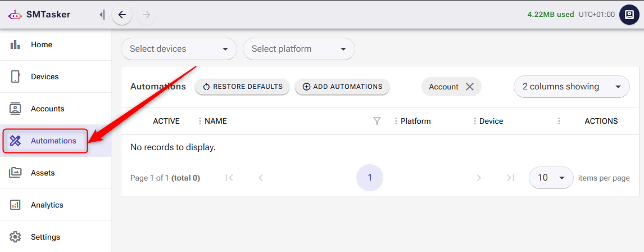Click the SMTasker logo icon

pos(15,15)
